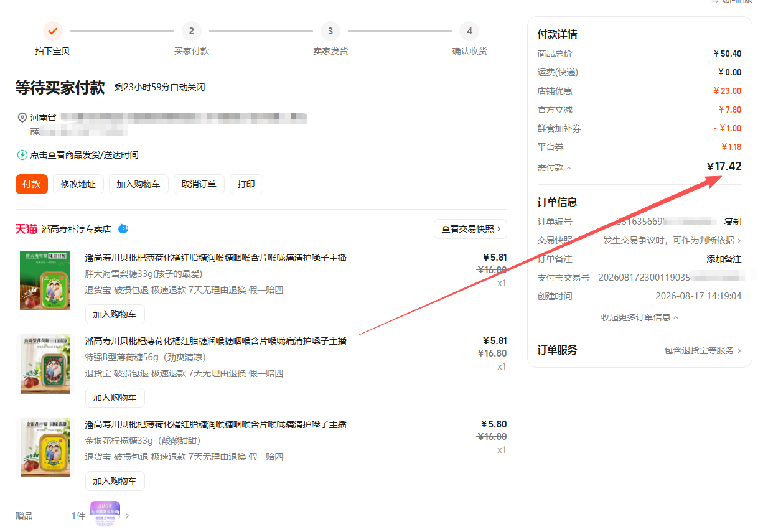Click step 2 买家付款 circle
Image resolution: width=763 pixels, height=532 pixels.
[192, 30]
